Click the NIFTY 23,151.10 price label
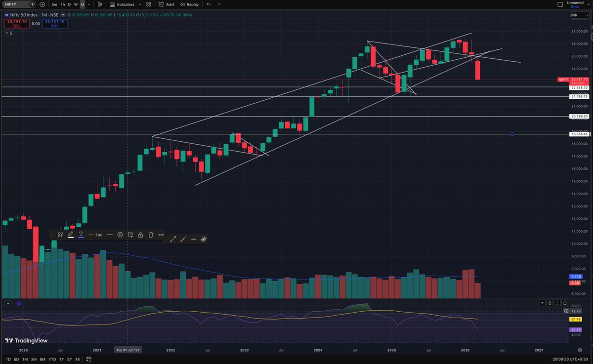593x364 pixels. 573,79
